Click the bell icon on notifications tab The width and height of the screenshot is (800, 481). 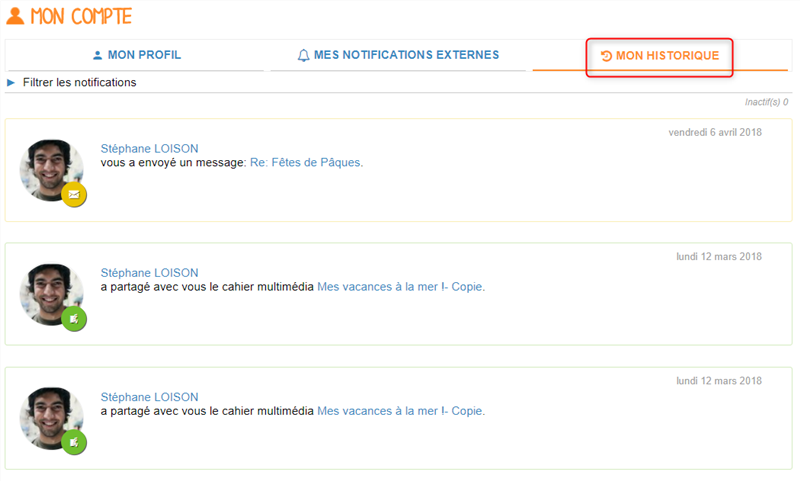pos(303,55)
